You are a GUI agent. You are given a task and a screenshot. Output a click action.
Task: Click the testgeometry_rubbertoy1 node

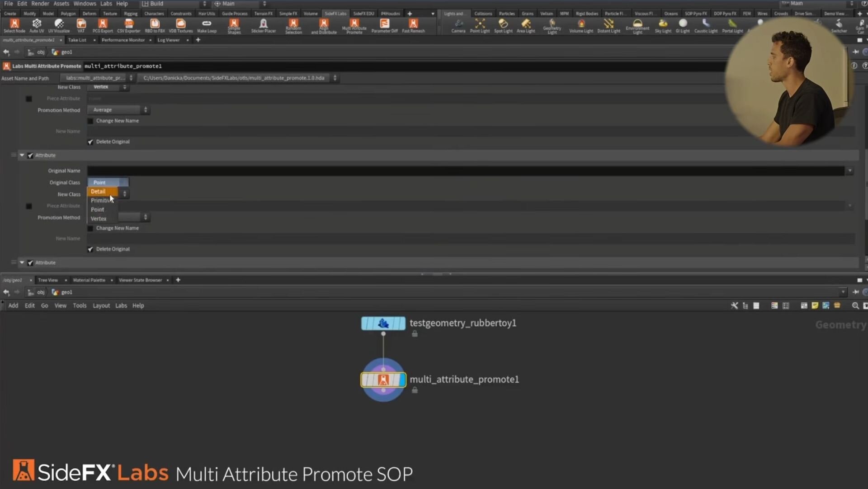pos(383,323)
